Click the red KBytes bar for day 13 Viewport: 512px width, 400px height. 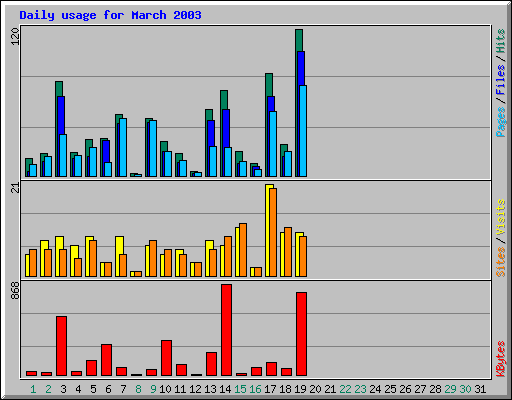pos(212,364)
